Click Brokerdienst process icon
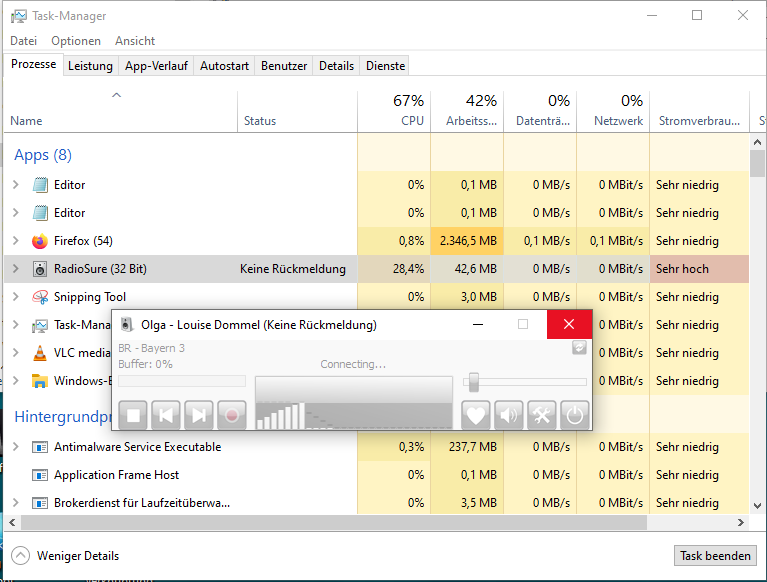767x582 pixels. point(40,503)
